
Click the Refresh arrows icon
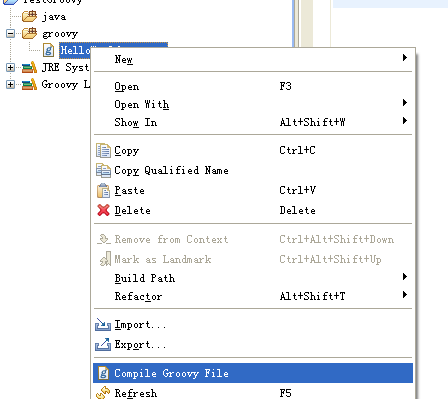(103, 393)
